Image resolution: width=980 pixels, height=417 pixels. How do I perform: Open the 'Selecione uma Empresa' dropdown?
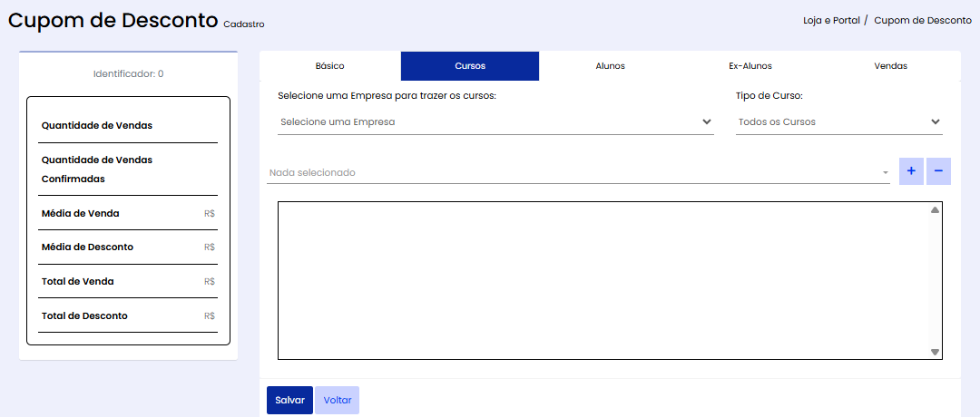495,121
